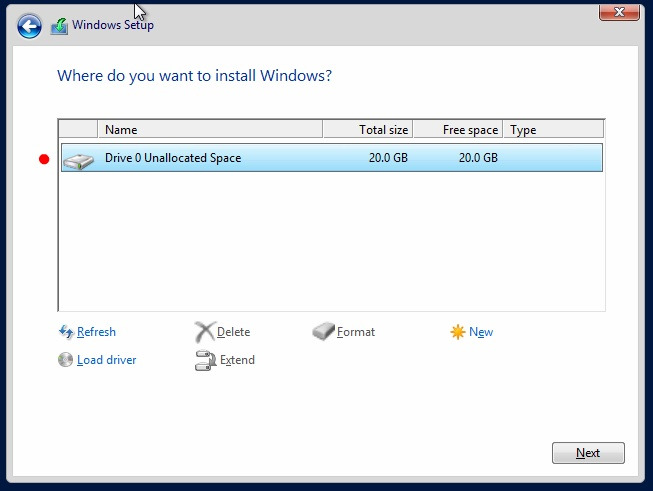
Task: Click the Load driver disc icon
Action: coord(65,360)
